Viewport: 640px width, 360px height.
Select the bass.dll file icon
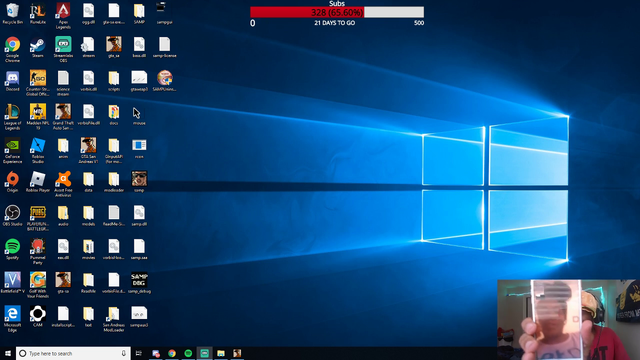[139, 47]
